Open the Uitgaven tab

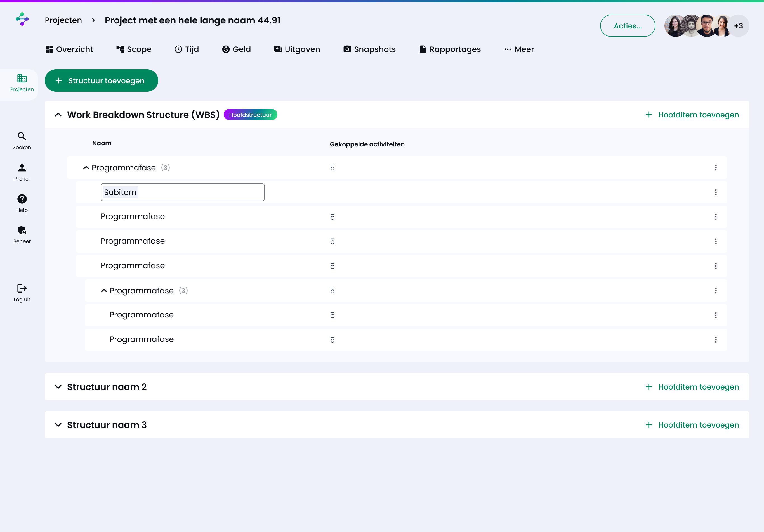pyautogui.click(x=297, y=49)
